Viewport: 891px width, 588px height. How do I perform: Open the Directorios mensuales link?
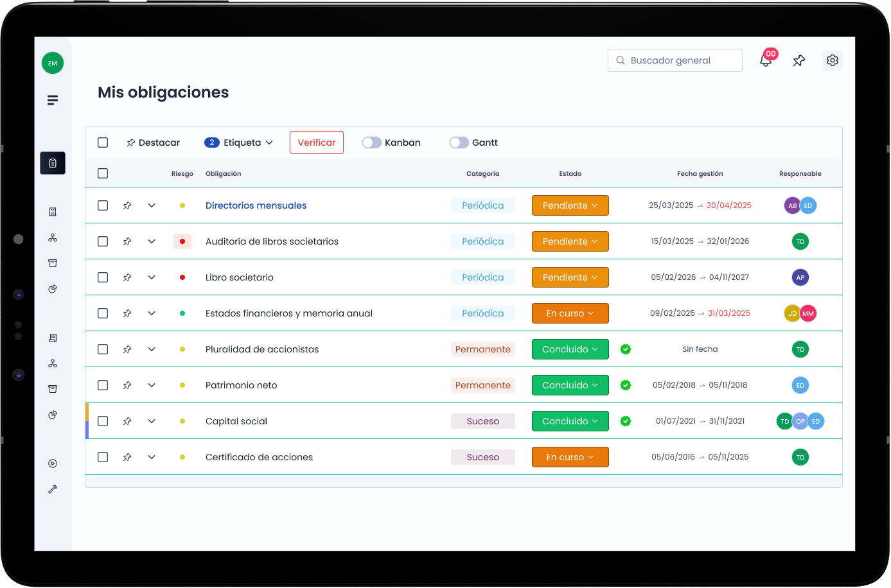coord(256,205)
